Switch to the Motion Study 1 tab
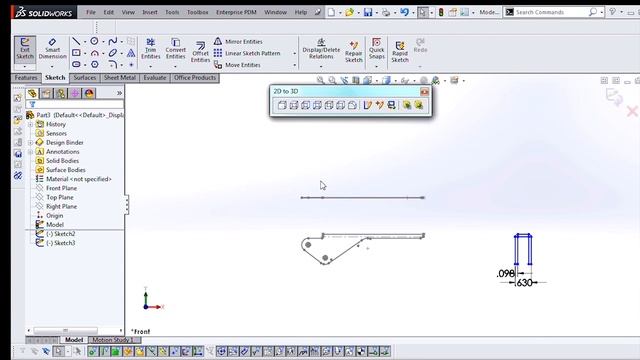640x360 pixels. click(112, 340)
